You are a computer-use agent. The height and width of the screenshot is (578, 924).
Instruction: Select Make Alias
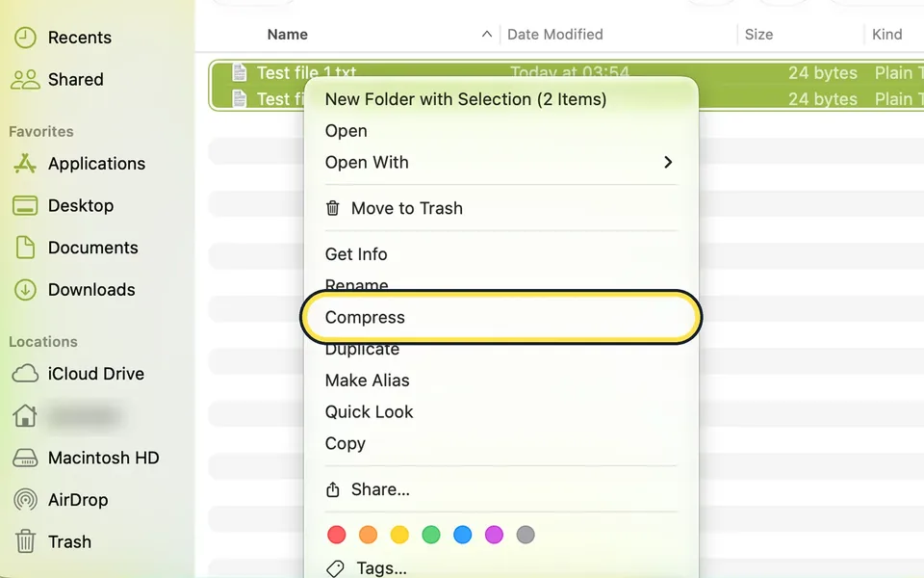click(x=367, y=381)
